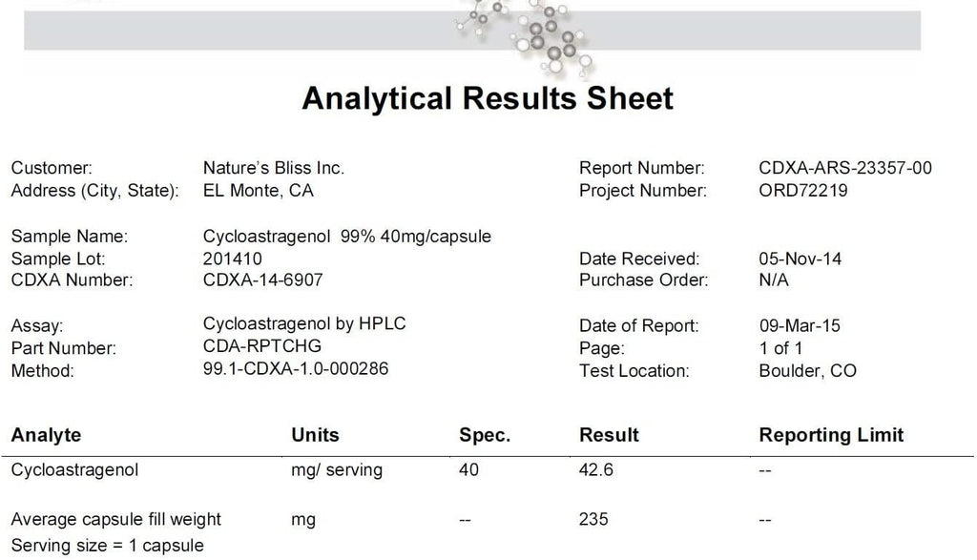
Task: Select method number 99.1-CDXA-1.0-000286
Action: coord(296,368)
